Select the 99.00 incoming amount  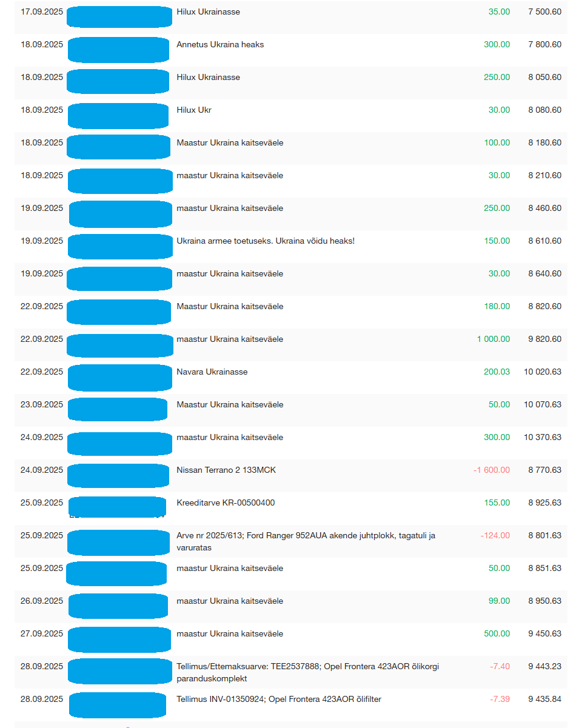pos(499,601)
